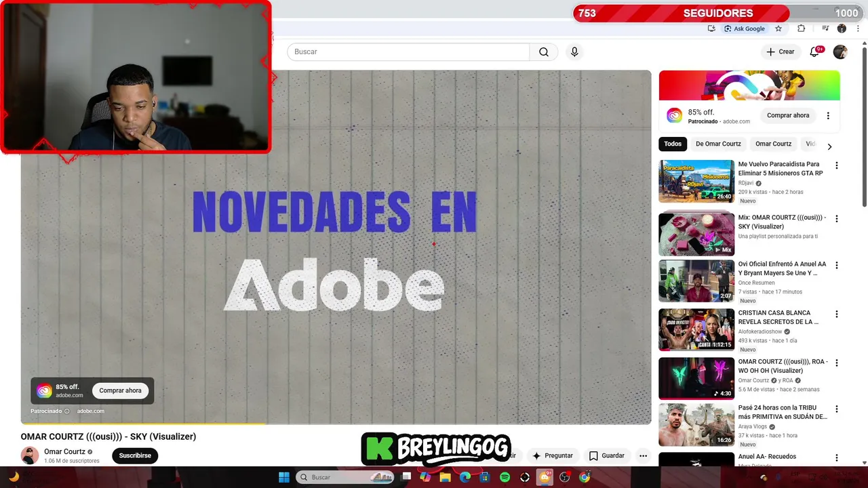Click video title 'OMAR COURTZ (((ousi))) - SKY (Visualizer)'
Screen dimensions: 868x488
pyautogui.click(x=108, y=437)
